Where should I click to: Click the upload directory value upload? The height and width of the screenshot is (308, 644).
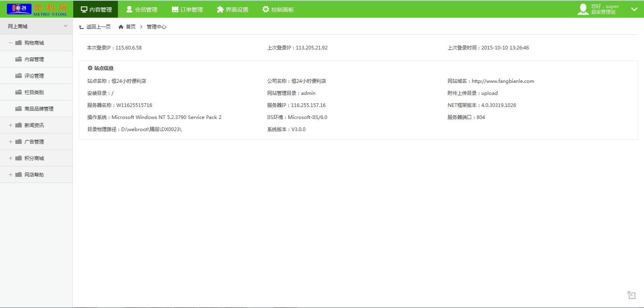[x=489, y=93]
